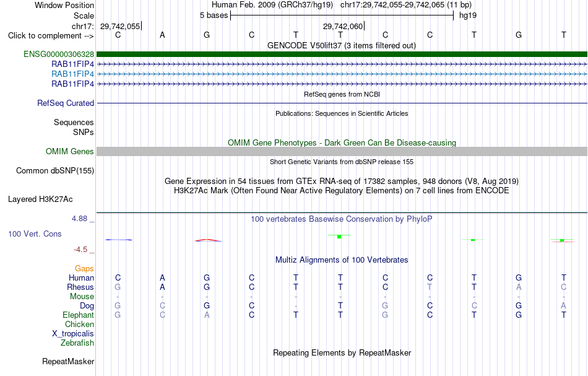Click the Gaps label in Multiz track
Viewport: 588px width, 376px height.
pos(84,268)
